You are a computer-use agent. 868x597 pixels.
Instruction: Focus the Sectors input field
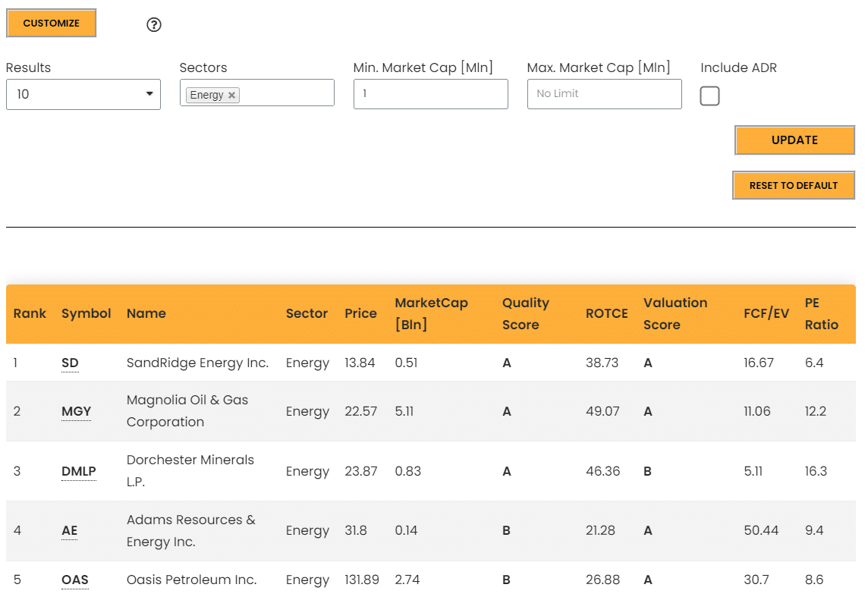click(x=257, y=93)
